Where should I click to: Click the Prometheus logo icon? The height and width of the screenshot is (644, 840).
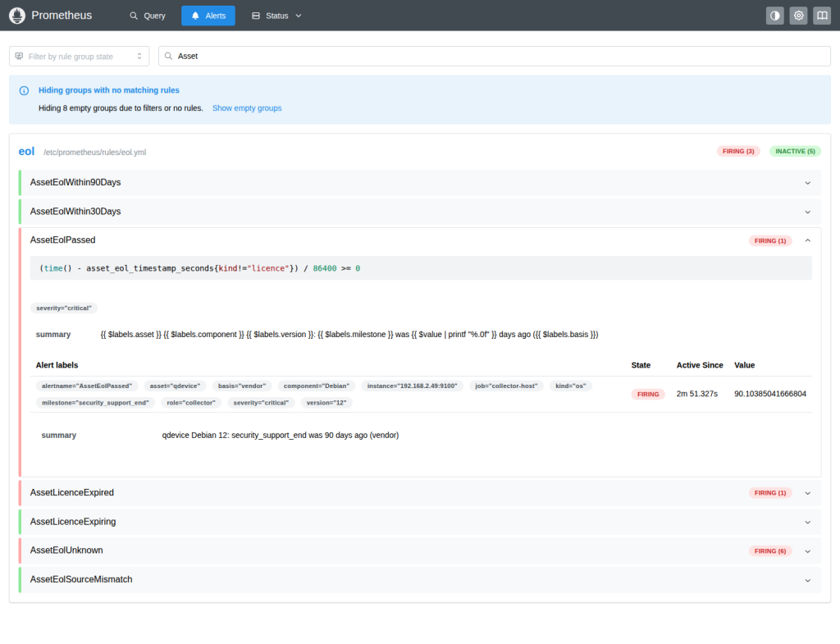[17, 16]
